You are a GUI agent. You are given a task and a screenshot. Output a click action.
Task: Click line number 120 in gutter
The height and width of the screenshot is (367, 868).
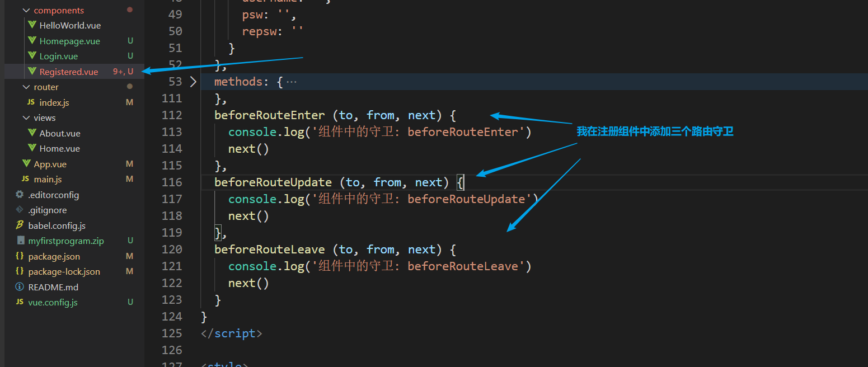[x=172, y=250]
